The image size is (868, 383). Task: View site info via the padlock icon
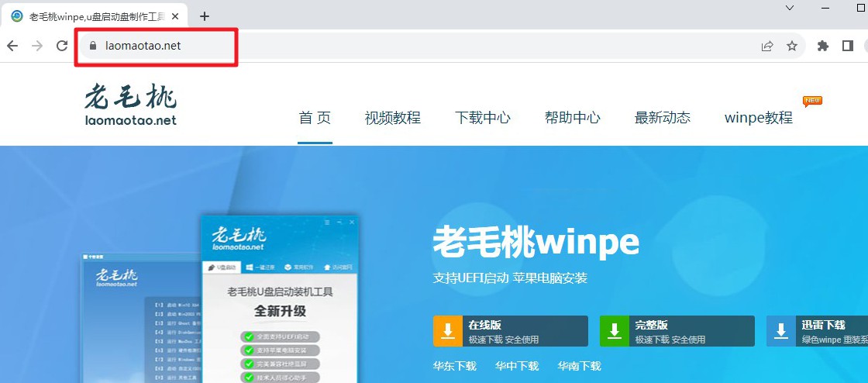[92, 46]
